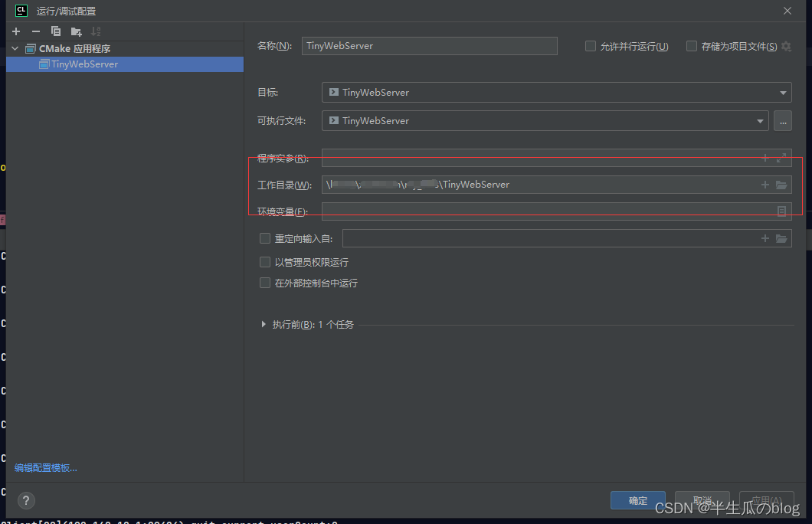The width and height of the screenshot is (812, 524).
Task: Click the name input field
Action: click(429, 46)
